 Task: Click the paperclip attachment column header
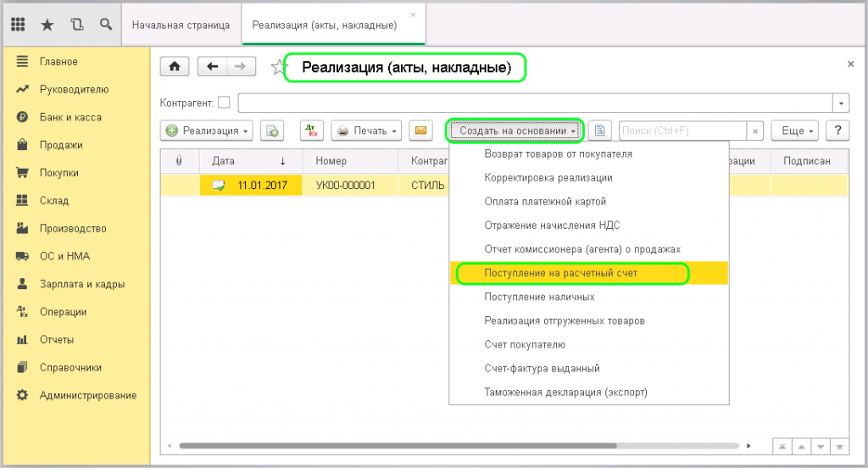[179, 160]
